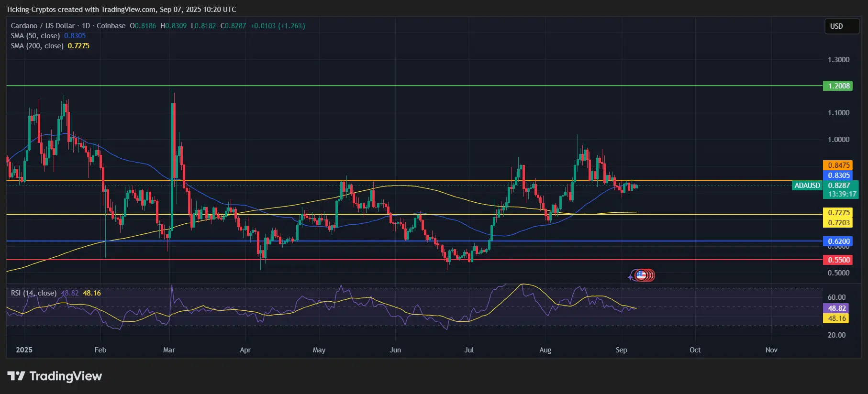Screen dimensions: 868x394
Task: Click the ADAUSD symbol tag
Action: (807, 186)
